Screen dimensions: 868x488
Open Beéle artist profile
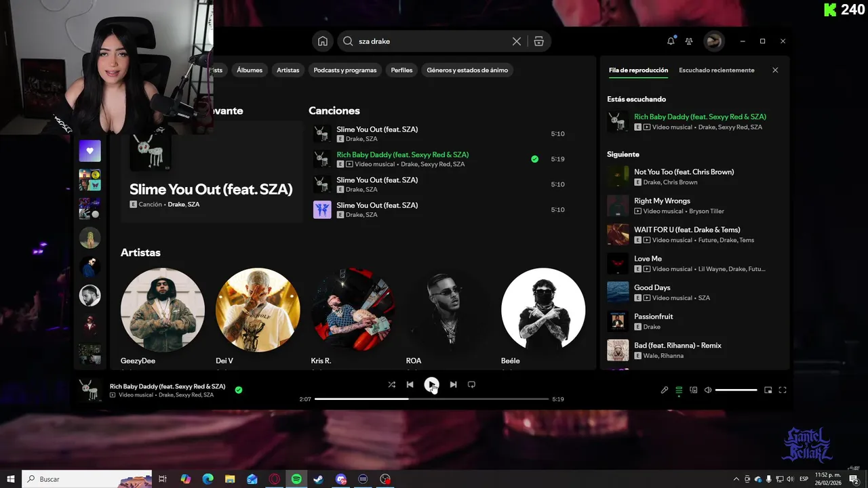tap(543, 317)
